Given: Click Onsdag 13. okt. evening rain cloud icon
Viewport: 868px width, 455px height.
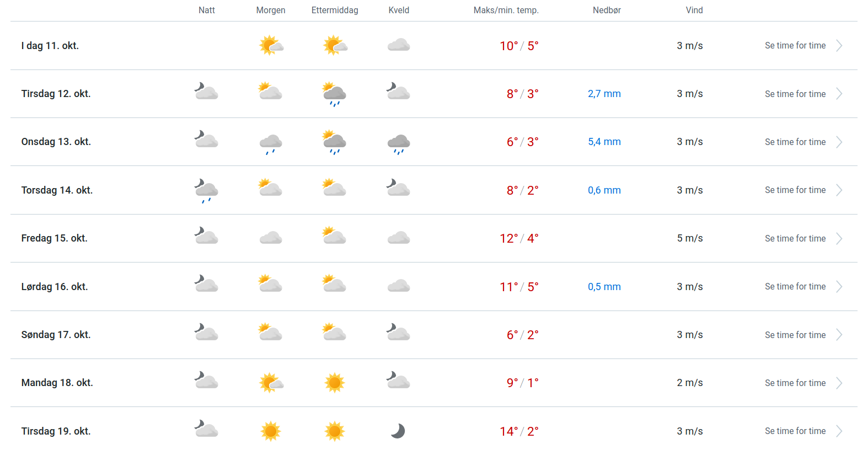Looking at the screenshot, I should pyautogui.click(x=399, y=143).
